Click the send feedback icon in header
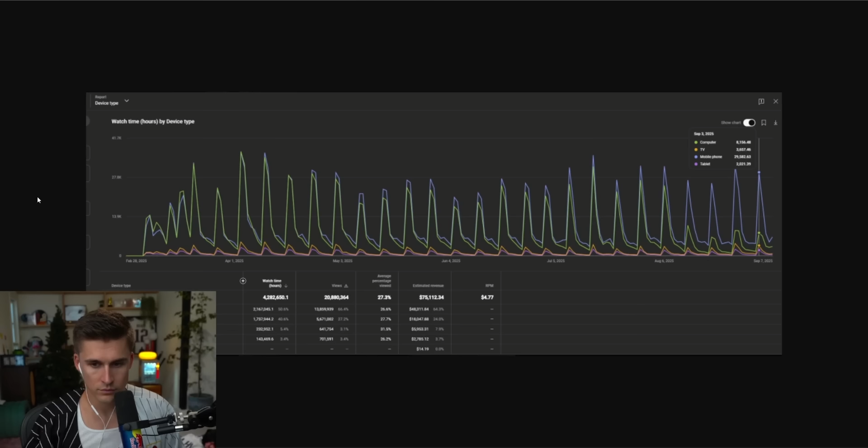This screenshot has width=868, height=448. [761, 101]
